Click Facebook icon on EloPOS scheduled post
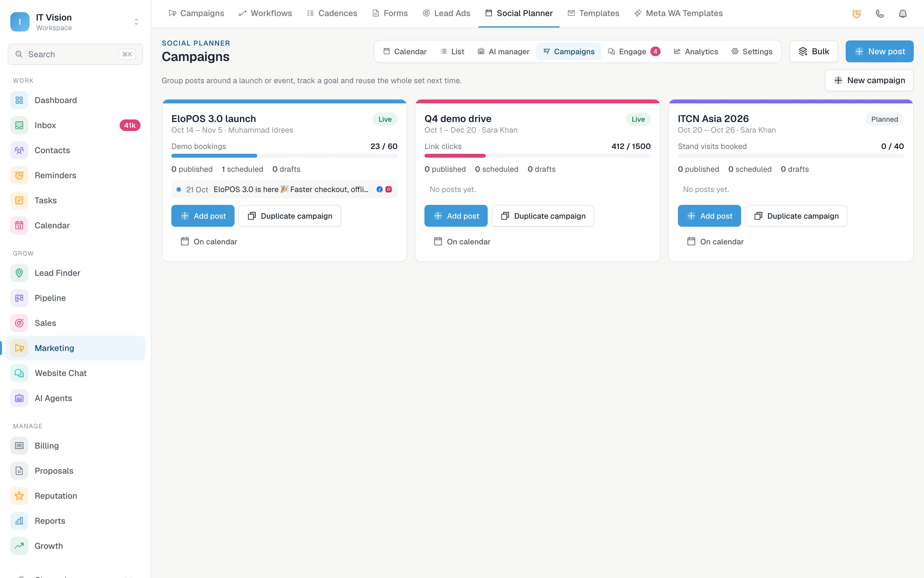This screenshot has width=924, height=578. pyautogui.click(x=380, y=189)
